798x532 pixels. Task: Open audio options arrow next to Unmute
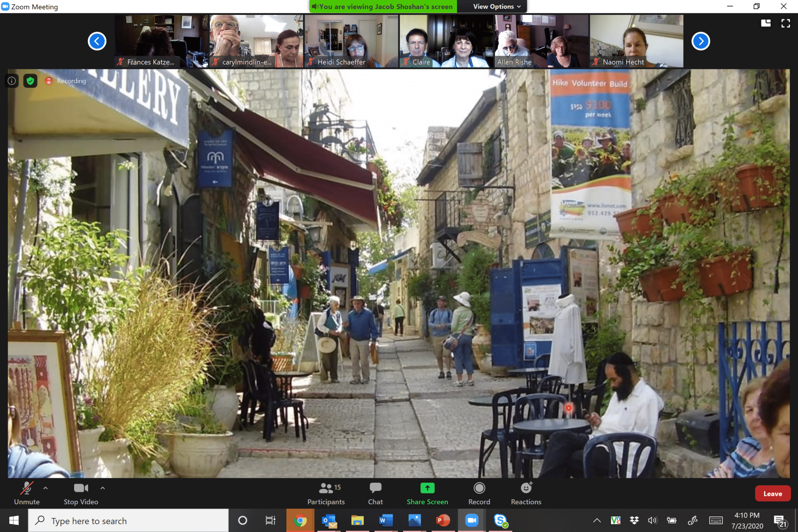[46, 488]
